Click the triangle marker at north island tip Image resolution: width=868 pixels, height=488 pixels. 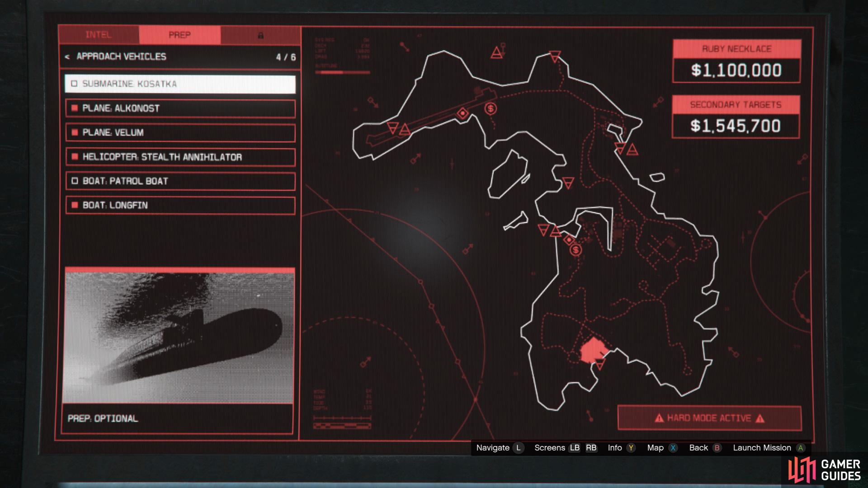pos(555,56)
